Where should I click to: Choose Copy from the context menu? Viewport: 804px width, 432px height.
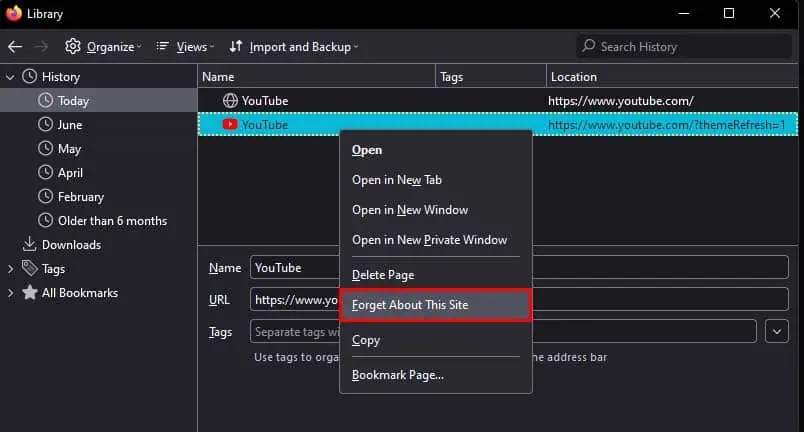(x=436, y=340)
